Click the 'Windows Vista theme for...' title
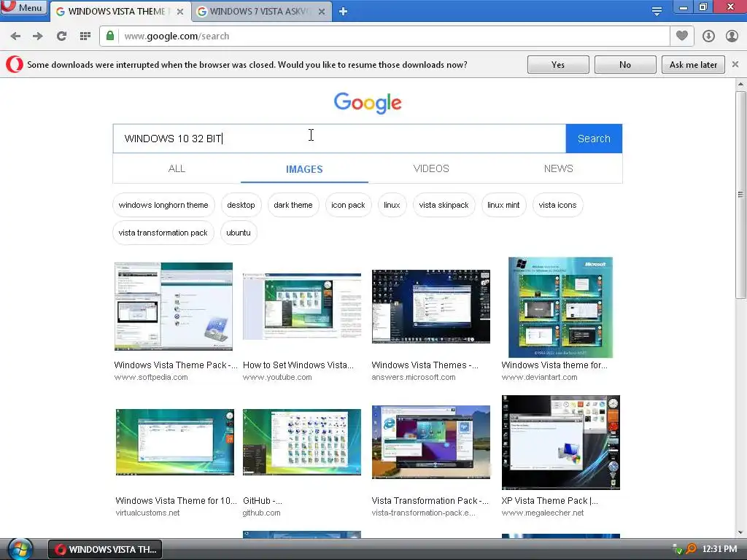The image size is (747, 560). coord(554,365)
